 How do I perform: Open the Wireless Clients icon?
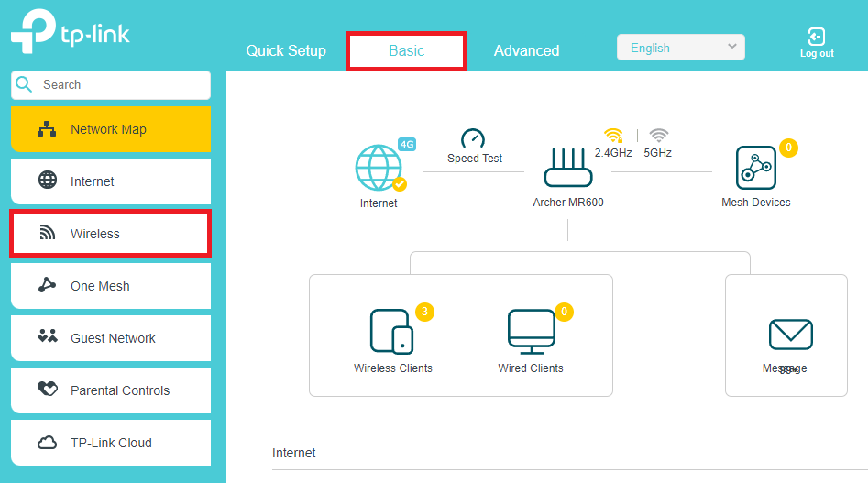(x=392, y=332)
